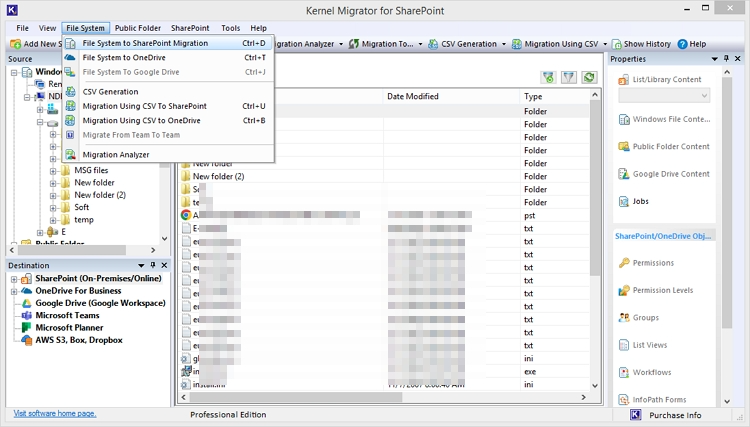Select New folder (2) row in file list
The height and width of the screenshot is (427, 750).
(x=384, y=176)
